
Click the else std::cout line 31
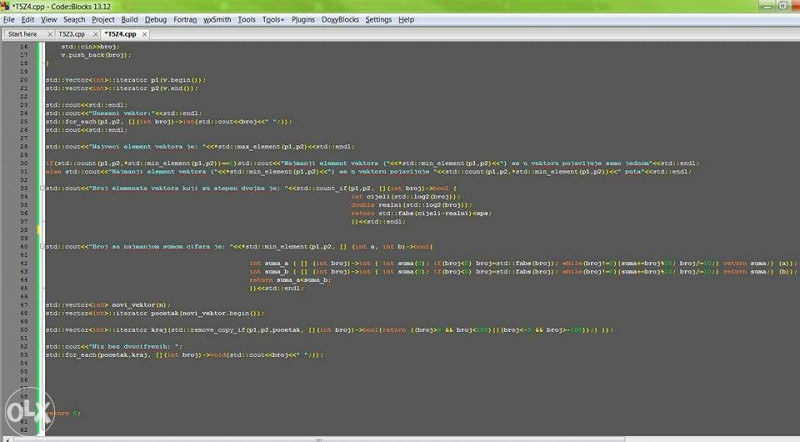[368, 171]
